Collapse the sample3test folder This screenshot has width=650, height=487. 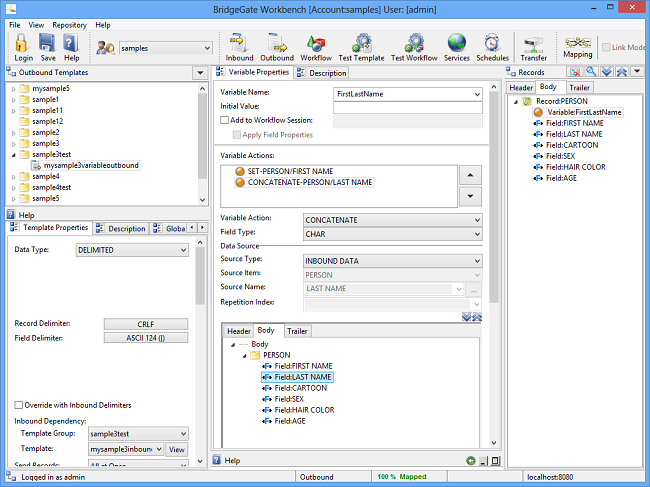tap(13, 155)
